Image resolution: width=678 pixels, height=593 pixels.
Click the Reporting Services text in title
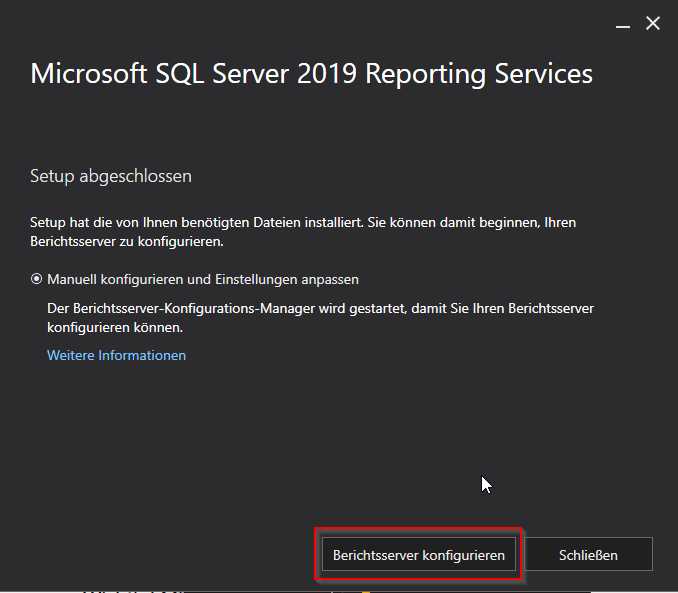coord(482,74)
